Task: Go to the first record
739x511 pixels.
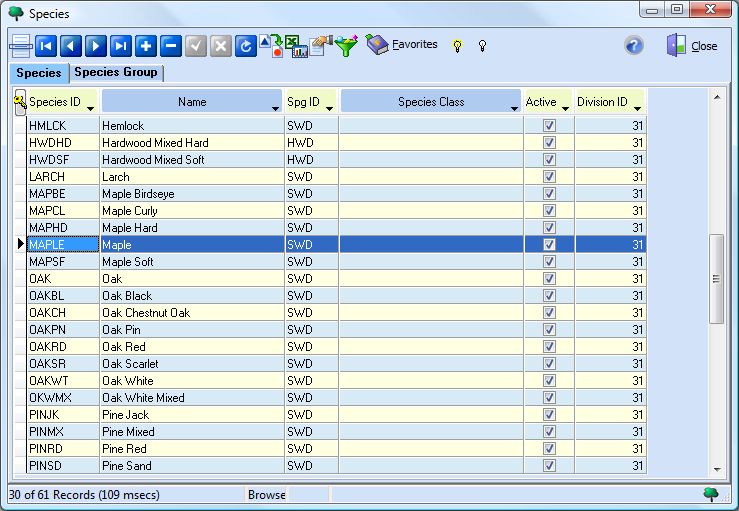Action: [46, 46]
